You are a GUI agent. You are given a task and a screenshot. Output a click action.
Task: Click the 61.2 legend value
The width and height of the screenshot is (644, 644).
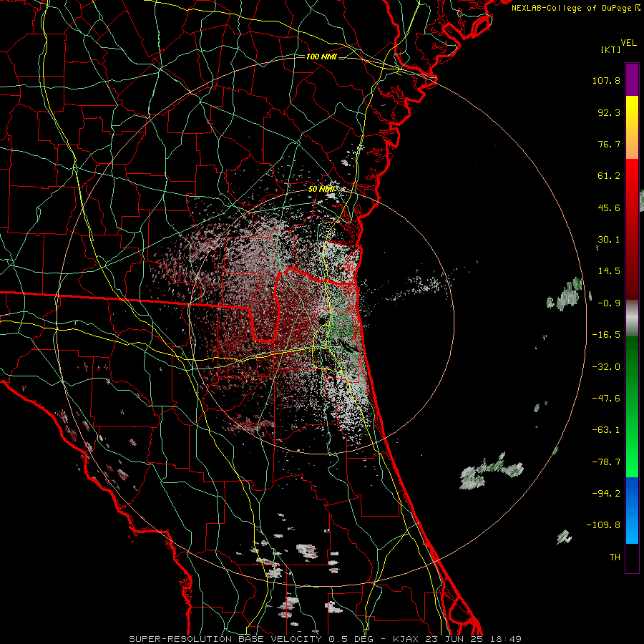click(609, 176)
